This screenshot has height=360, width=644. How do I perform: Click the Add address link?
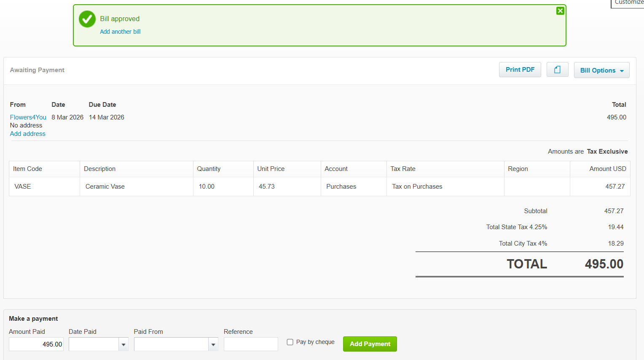(28, 134)
